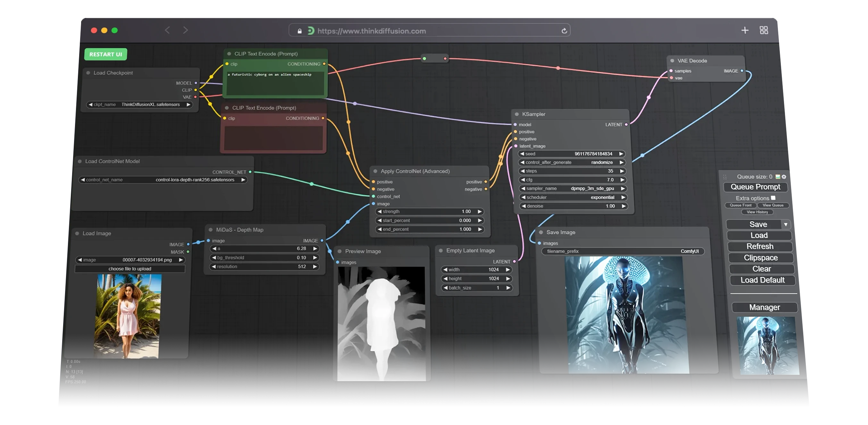Open View History
The image size is (868, 425).
757,212
